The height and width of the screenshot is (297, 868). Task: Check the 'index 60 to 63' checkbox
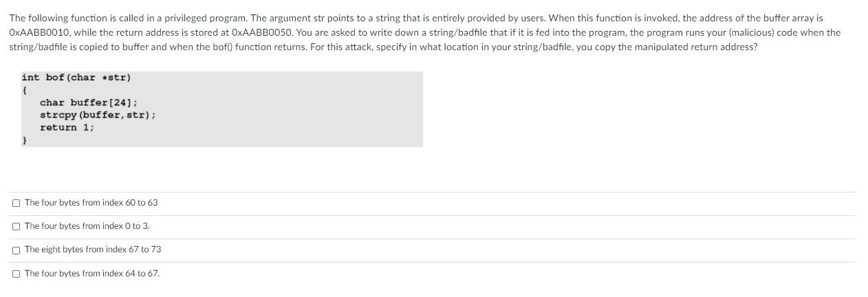click(16, 203)
